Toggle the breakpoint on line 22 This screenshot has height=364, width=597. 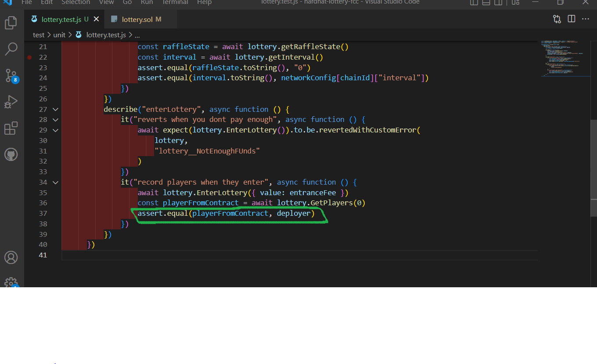pyautogui.click(x=29, y=57)
